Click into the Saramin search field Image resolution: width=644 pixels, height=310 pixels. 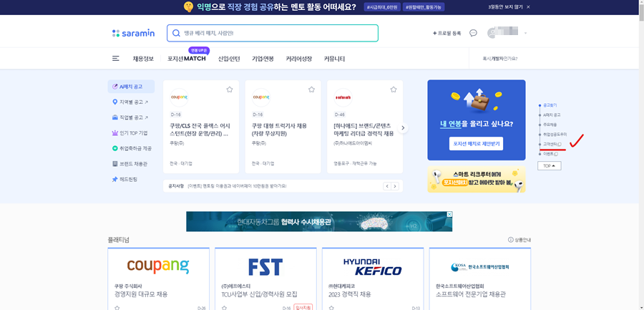click(x=273, y=34)
